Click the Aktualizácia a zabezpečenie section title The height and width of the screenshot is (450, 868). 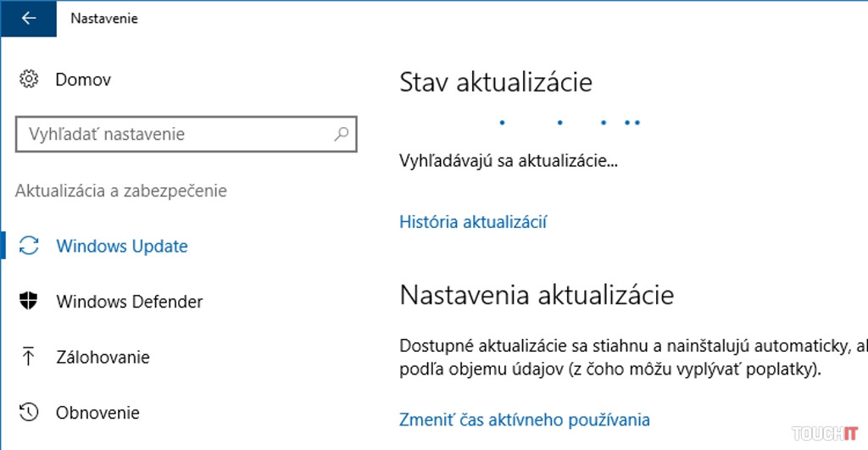click(121, 191)
